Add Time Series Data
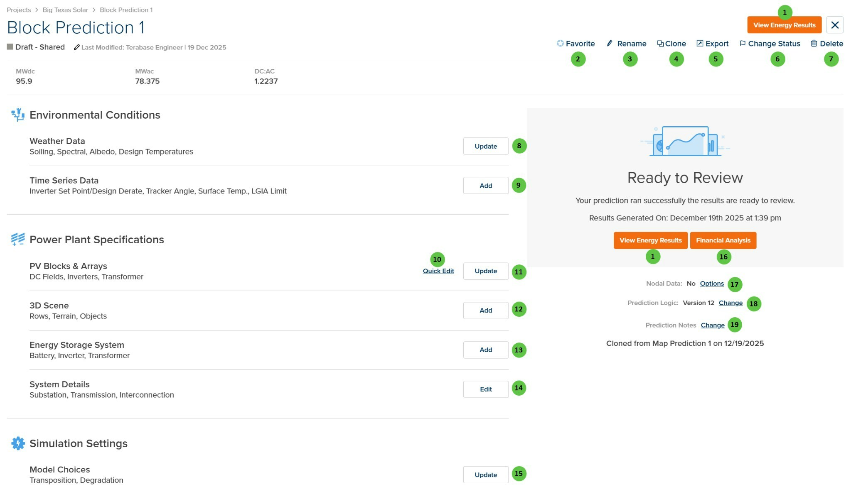851x504 pixels. 485,186
